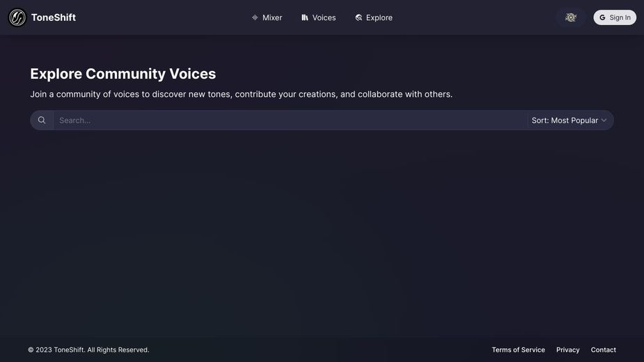The height and width of the screenshot is (362, 644).
Task: Toggle the light/dark theme sun button
Action: pyautogui.click(x=571, y=17)
